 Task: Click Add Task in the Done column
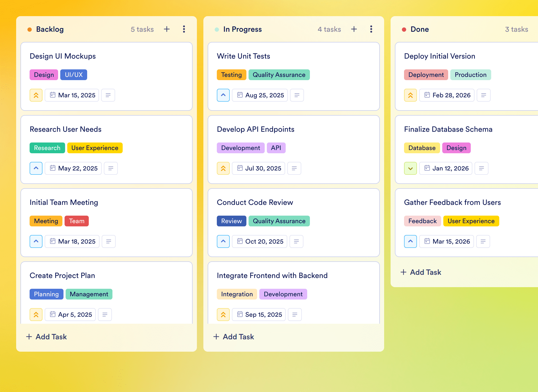tap(421, 272)
